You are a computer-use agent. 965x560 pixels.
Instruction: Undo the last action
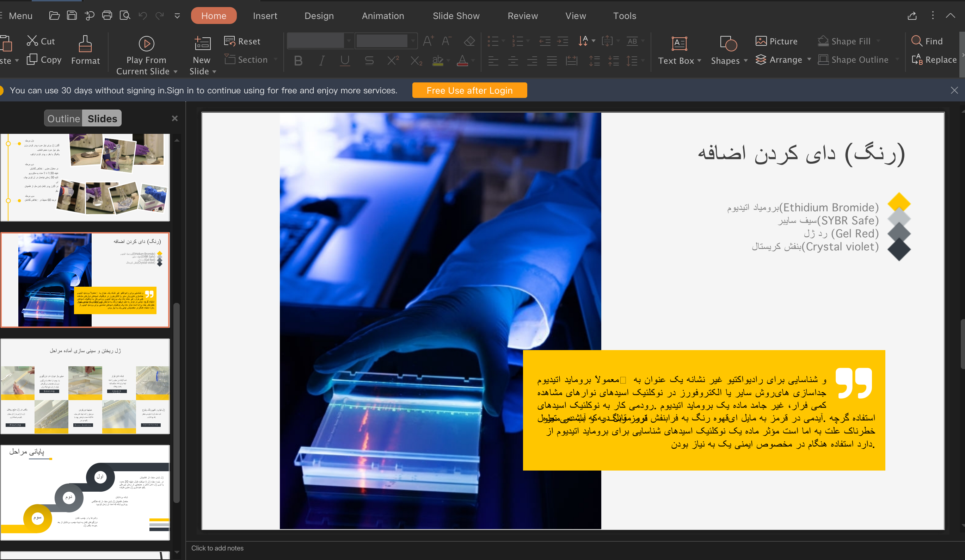point(143,16)
